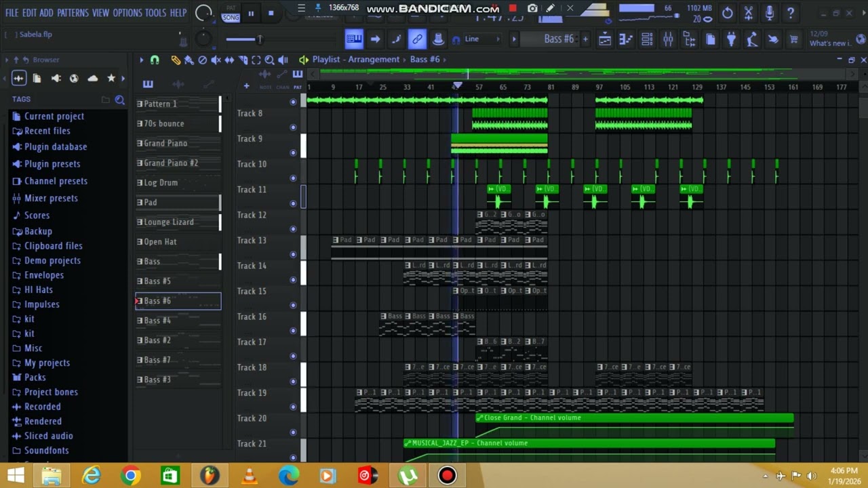Screen dimensions: 868x488
Task: Add a new pattern with plus button
Action: coord(585,39)
